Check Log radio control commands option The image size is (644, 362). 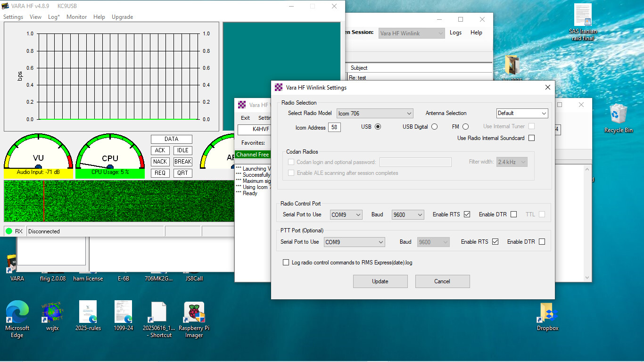pos(286,263)
